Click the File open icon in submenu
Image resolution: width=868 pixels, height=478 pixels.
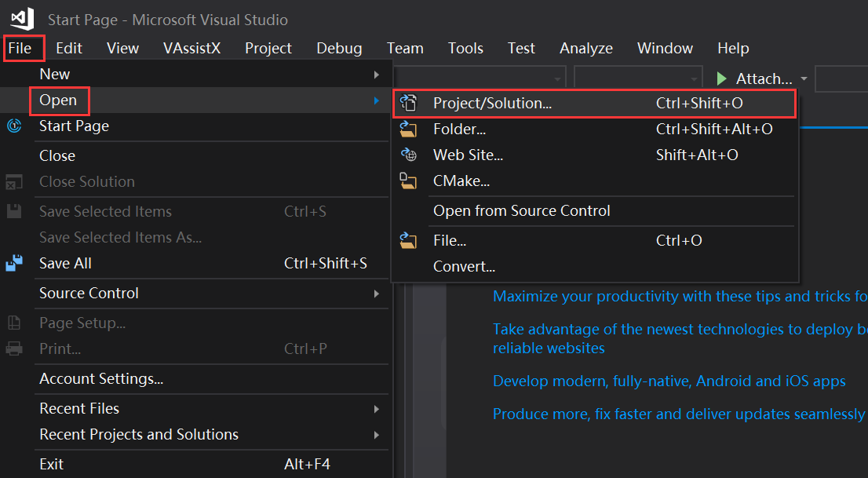[409, 240]
